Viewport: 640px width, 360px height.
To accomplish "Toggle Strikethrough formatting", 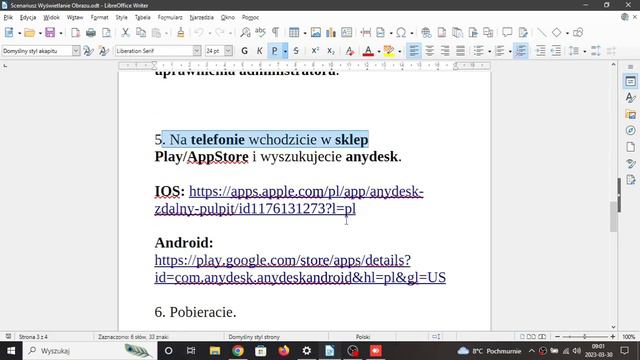I will [x=296, y=51].
